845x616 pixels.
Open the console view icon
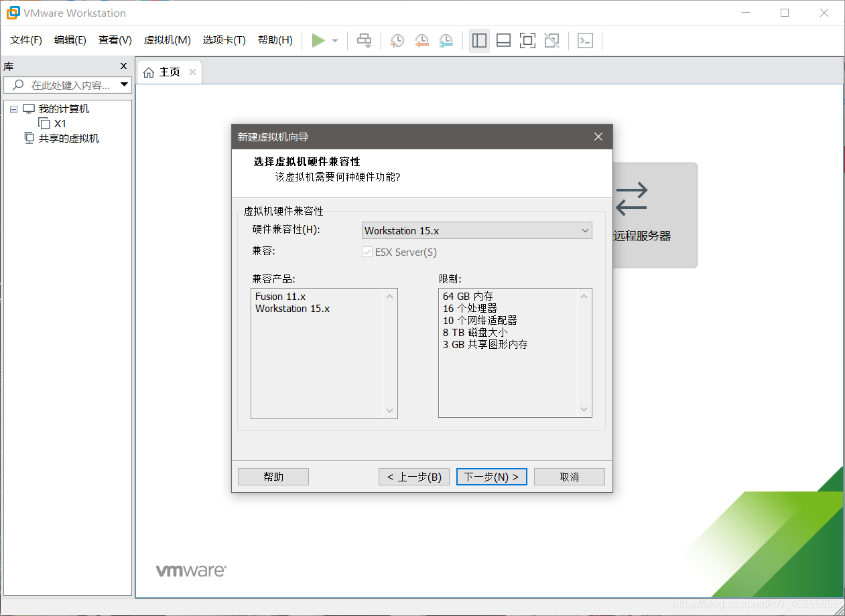(585, 41)
